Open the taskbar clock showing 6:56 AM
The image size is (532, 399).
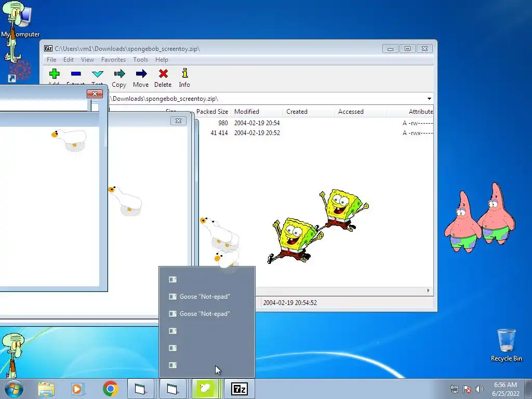(506, 389)
